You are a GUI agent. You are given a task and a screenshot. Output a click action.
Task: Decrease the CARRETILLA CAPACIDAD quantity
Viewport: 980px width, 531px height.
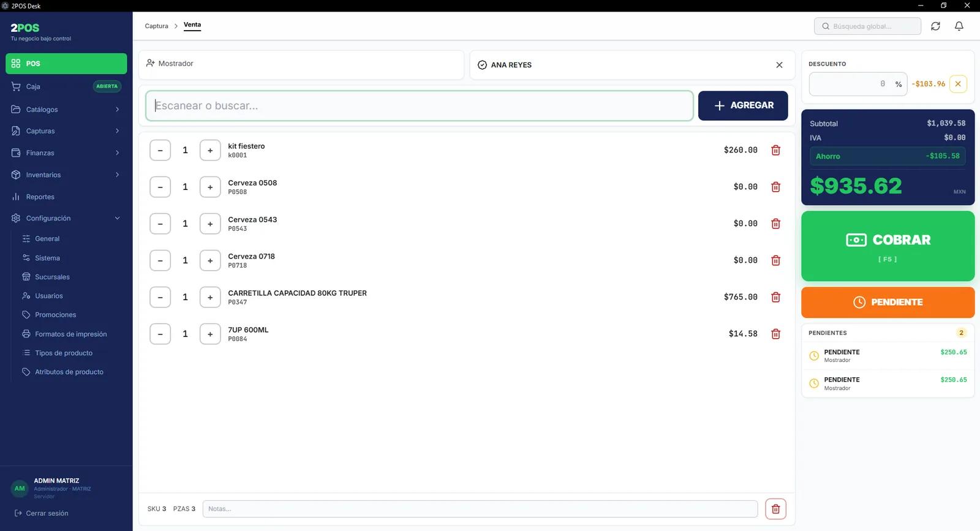pyautogui.click(x=160, y=297)
